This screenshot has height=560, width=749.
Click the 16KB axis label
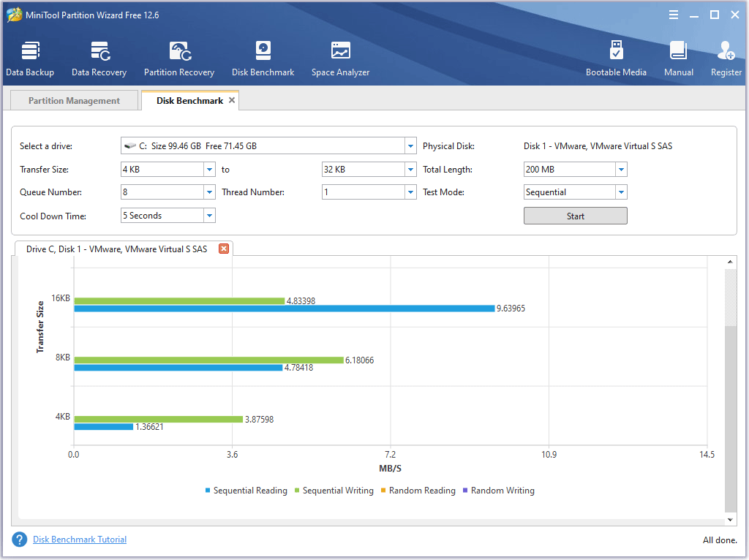click(61, 298)
